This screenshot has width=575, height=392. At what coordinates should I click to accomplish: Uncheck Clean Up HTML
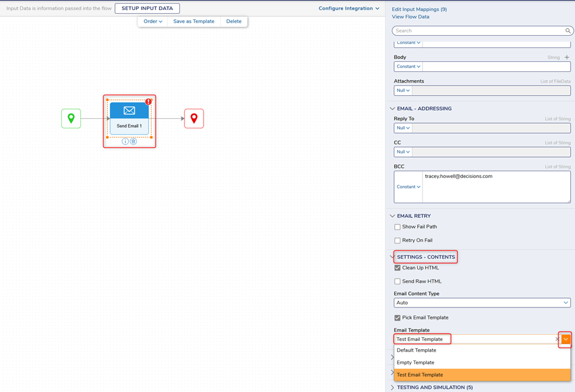click(x=398, y=268)
